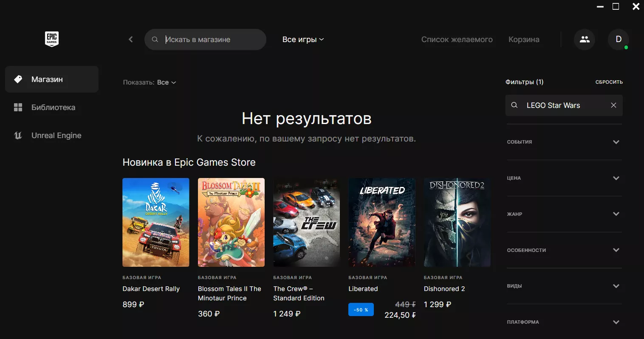Open the Все игры dropdown

pyautogui.click(x=303, y=40)
